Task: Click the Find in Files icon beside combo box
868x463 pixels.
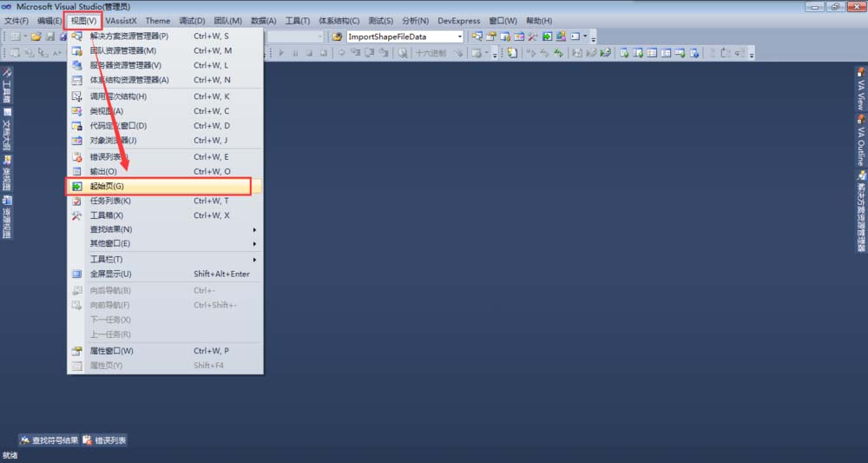Action: point(337,37)
